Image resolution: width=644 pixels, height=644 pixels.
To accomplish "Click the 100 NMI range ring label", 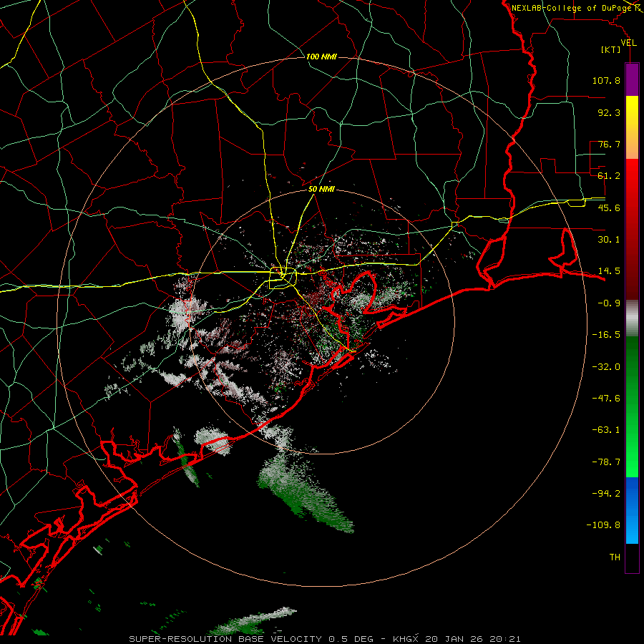I will (321, 57).
